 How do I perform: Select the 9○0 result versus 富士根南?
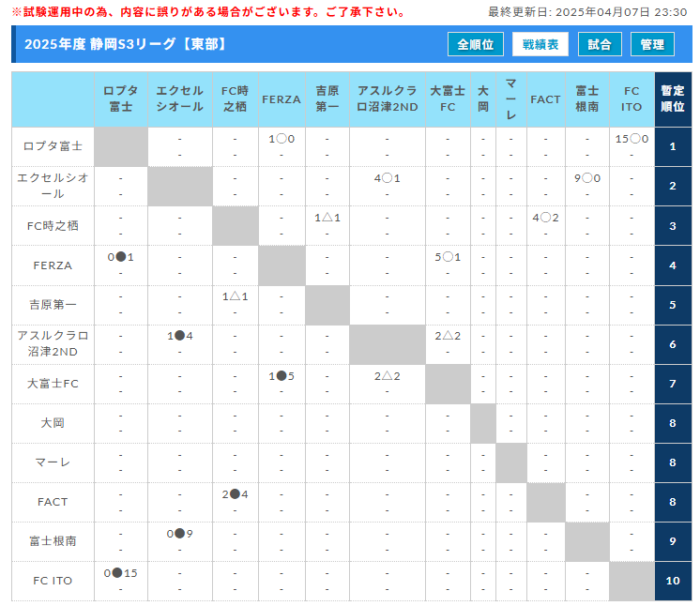pyautogui.click(x=586, y=178)
